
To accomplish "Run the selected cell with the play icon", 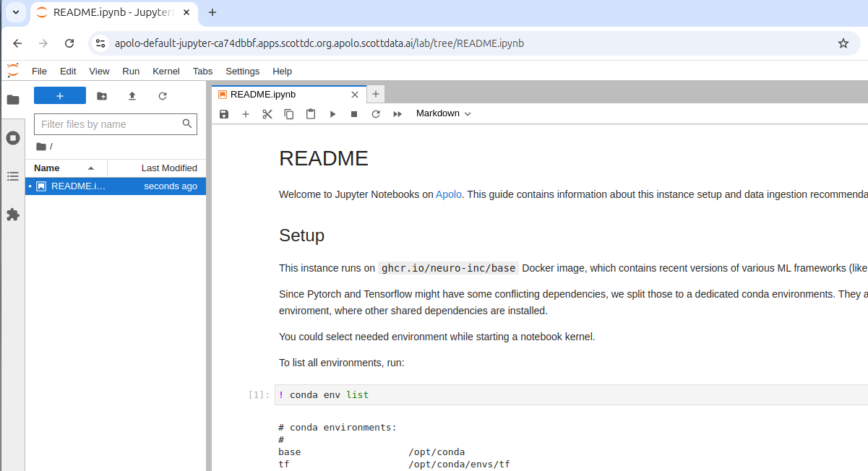I will click(x=332, y=114).
